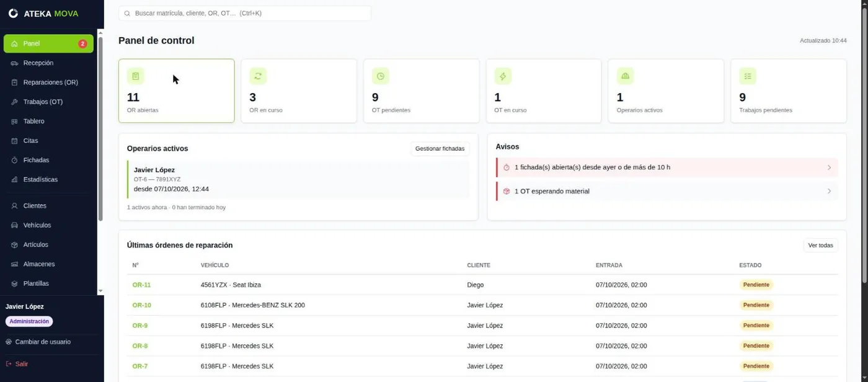Click the lightning icon in OT en curso card
868x382 pixels.
click(503, 76)
